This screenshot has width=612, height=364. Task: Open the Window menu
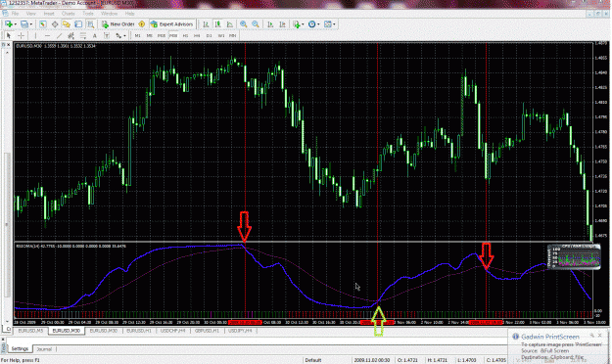[x=110, y=14]
